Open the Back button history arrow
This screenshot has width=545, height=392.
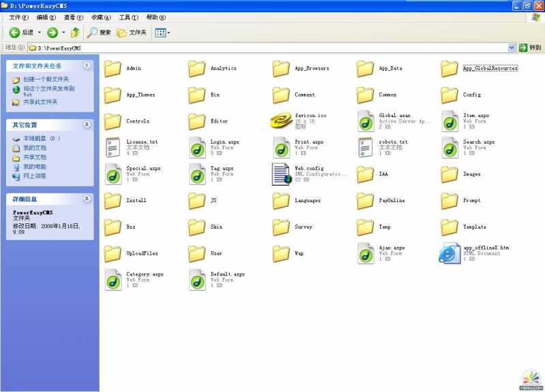tap(39, 33)
